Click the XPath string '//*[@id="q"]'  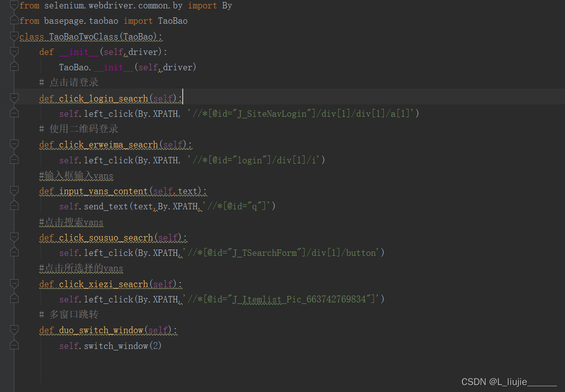point(236,206)
